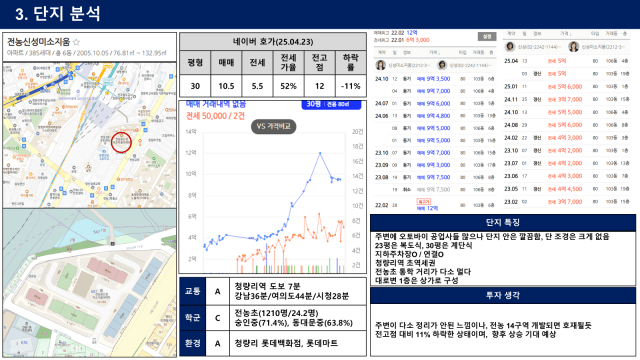640x360 pixels.
Task: Select the 매매 9억 3,500 transaction row
Action: (x=435, y=79)
